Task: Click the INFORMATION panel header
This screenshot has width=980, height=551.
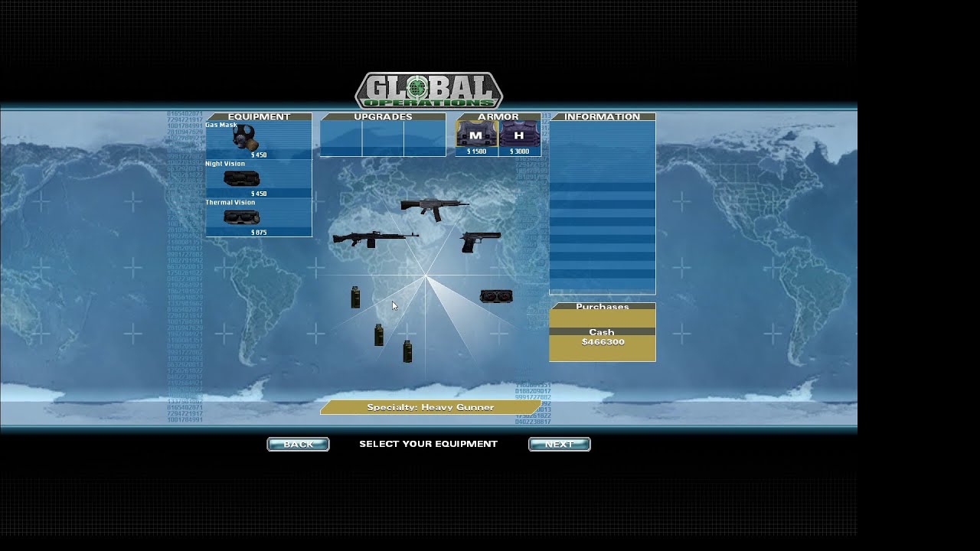Action: point(603,116)
